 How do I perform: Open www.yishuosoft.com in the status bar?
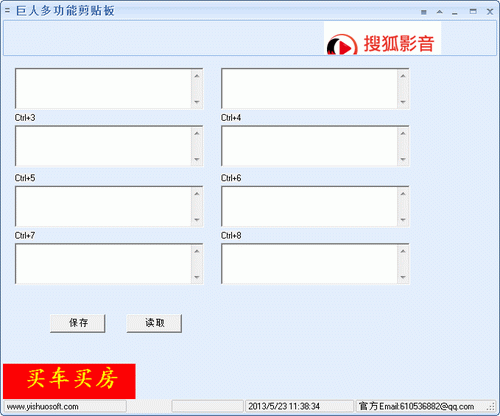point(43,407)
